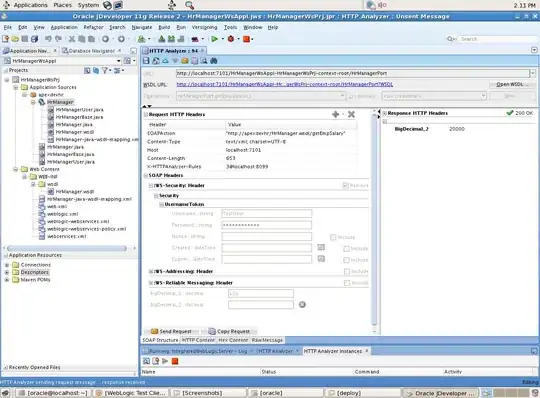
Task: Click the up arrow icon in HTTP Analyzer toolbar
Action: pos(166,61)
